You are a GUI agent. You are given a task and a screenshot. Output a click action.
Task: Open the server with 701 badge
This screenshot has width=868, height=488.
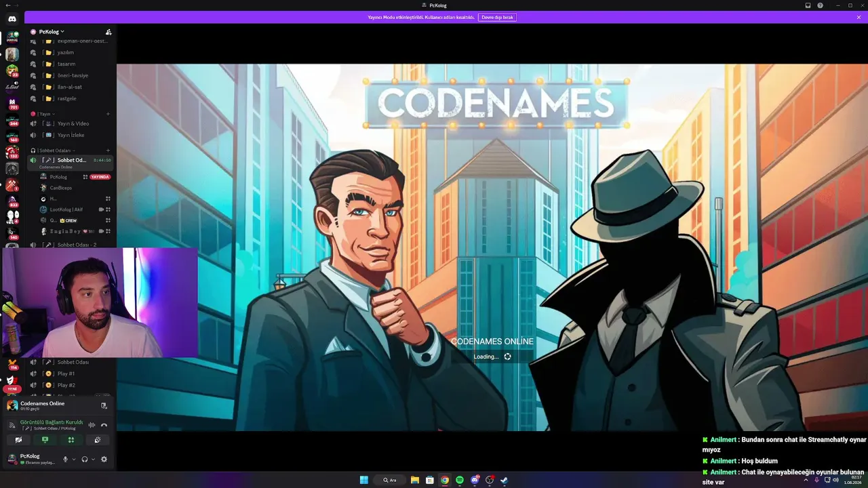tap(12, 102)
